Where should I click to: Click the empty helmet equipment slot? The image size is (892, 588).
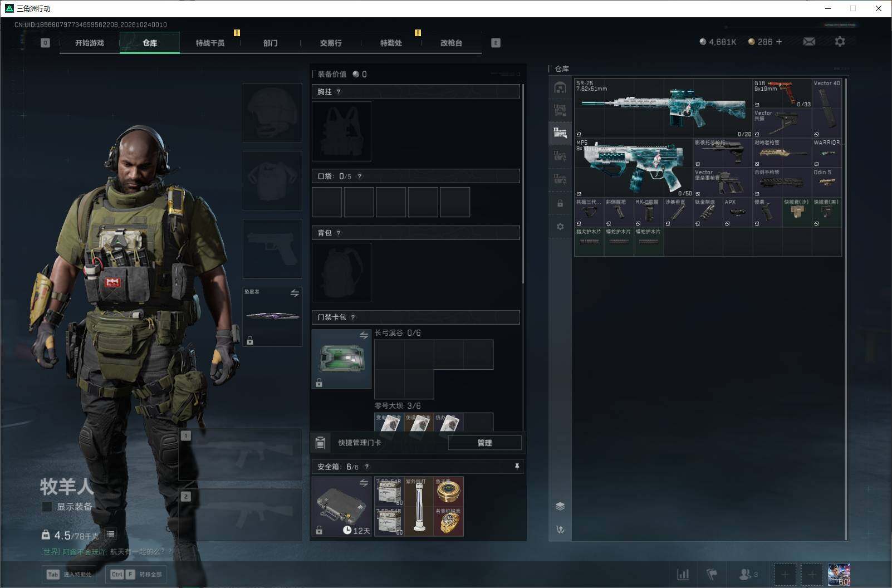tap(272, 112)
